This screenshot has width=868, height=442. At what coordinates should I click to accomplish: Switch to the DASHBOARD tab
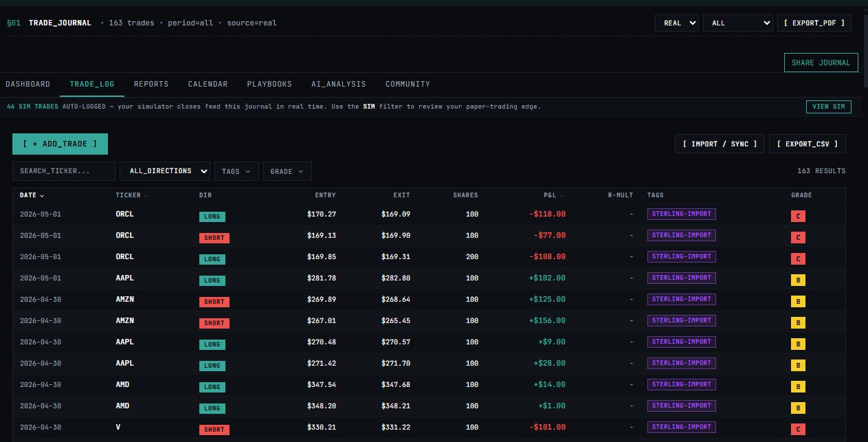tap(27, 85)
